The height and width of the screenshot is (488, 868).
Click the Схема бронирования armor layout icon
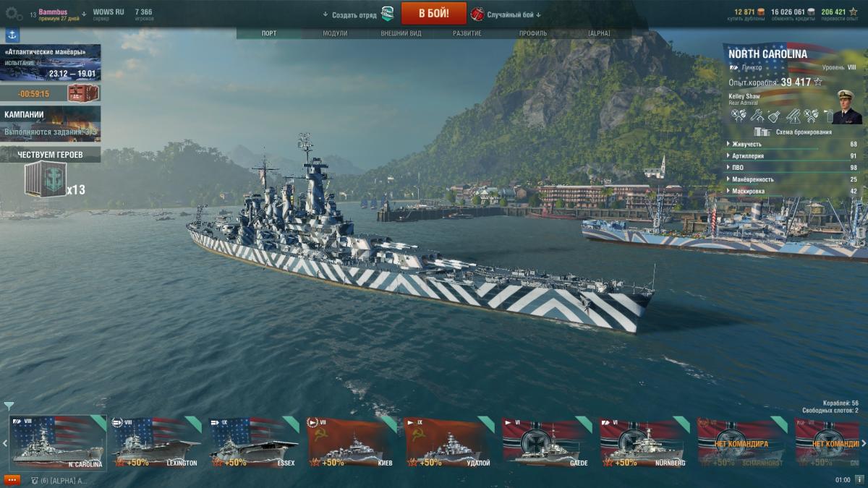tap(761, 132)
